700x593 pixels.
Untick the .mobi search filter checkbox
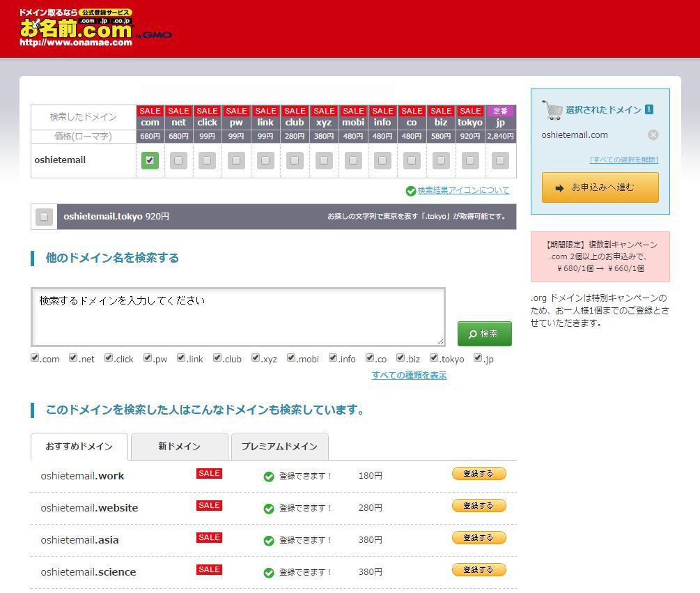click(291, 357)
